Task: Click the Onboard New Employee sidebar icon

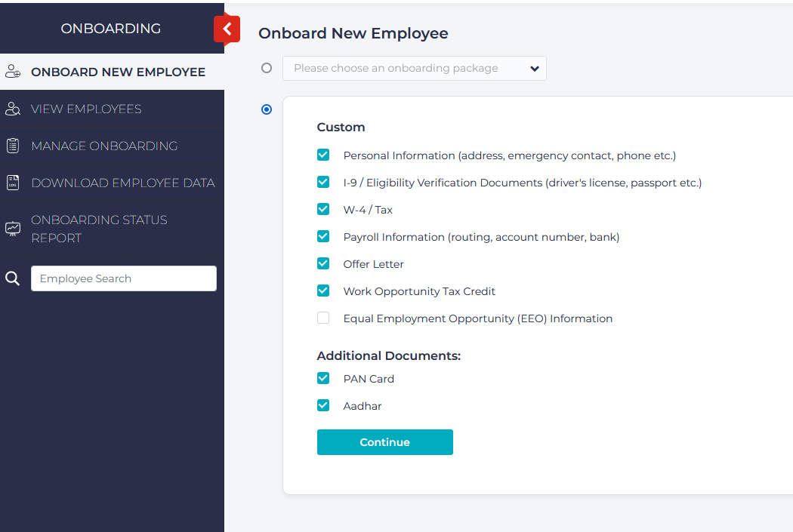Action: 12,72
